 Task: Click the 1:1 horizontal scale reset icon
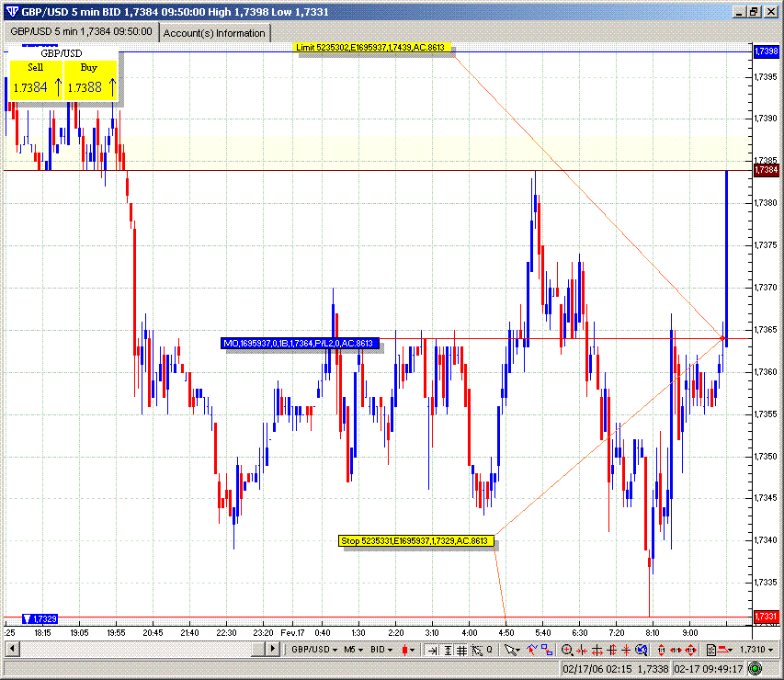pyautogui.click(x=676, y=650)
